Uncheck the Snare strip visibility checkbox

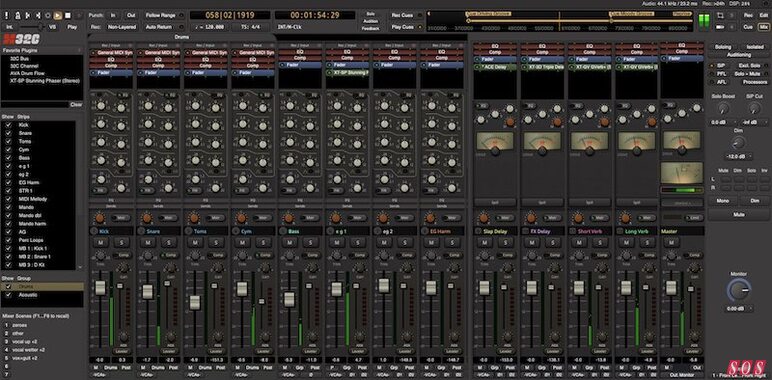click(x=8, y=133)
